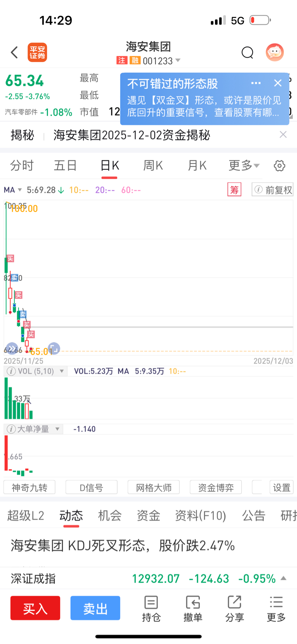
Task: Switch to 资金 tab
Action: (148, 516)
